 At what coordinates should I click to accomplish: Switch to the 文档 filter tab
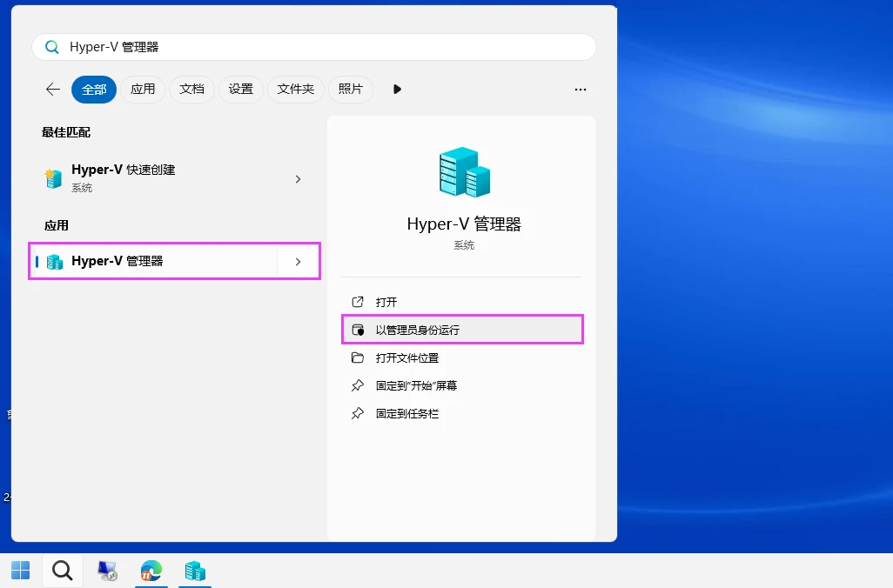pyautogui.click(x=192, y=90)
